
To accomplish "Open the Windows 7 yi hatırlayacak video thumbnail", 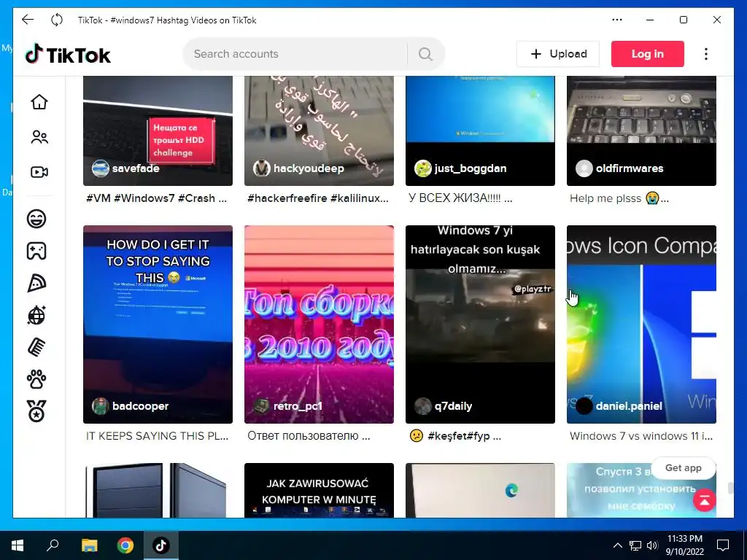I will tap(480, 324).
